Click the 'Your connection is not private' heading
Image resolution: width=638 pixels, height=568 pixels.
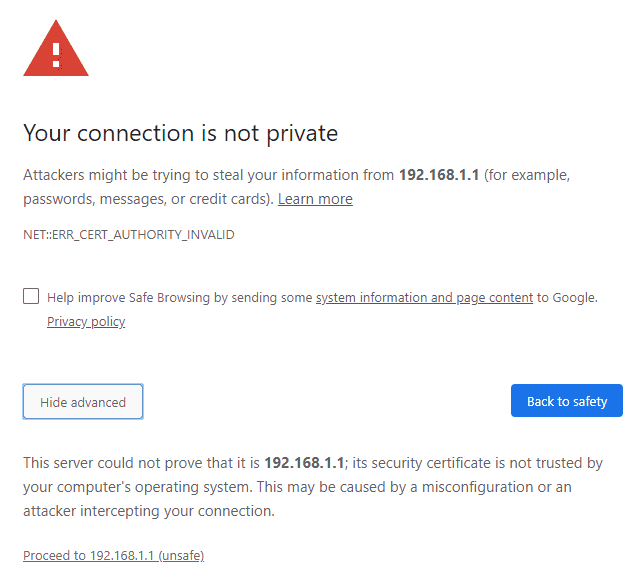181,133
